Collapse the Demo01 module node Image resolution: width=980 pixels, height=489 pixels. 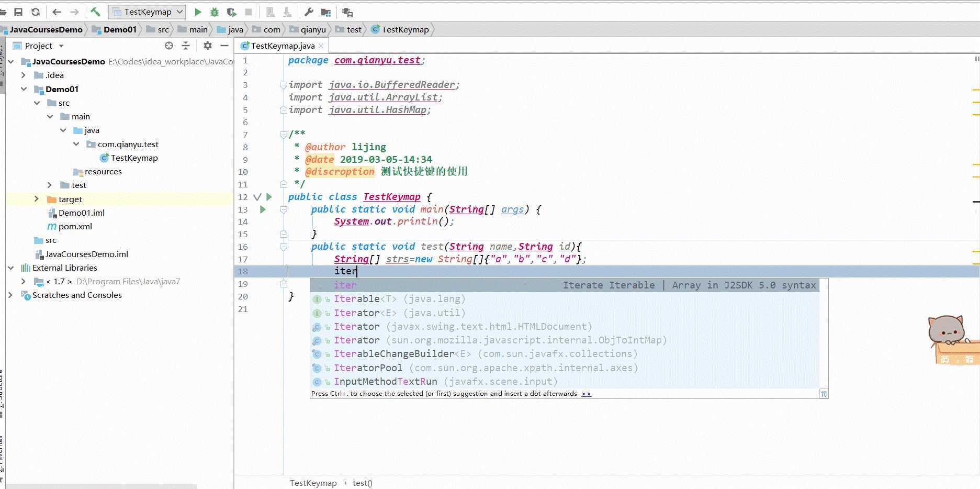[24, 89]
